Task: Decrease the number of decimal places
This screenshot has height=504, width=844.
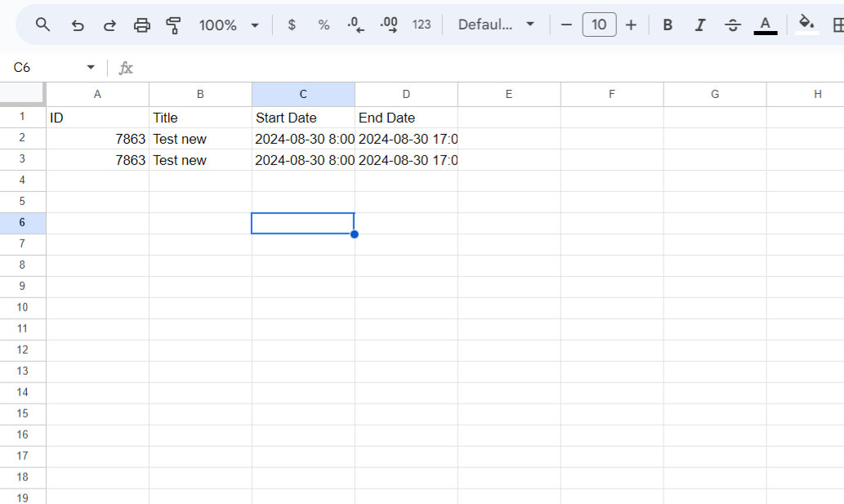Action: [355, 25]
